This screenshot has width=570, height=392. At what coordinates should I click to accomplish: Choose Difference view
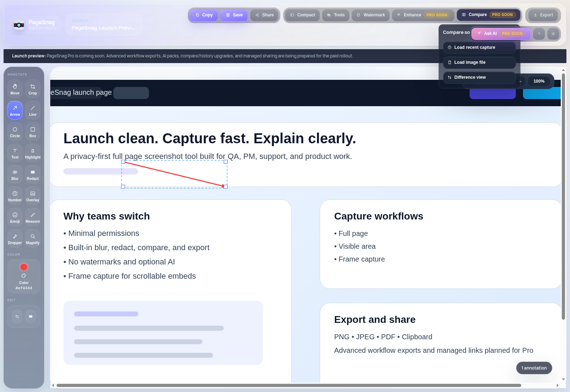pos(480,77)
